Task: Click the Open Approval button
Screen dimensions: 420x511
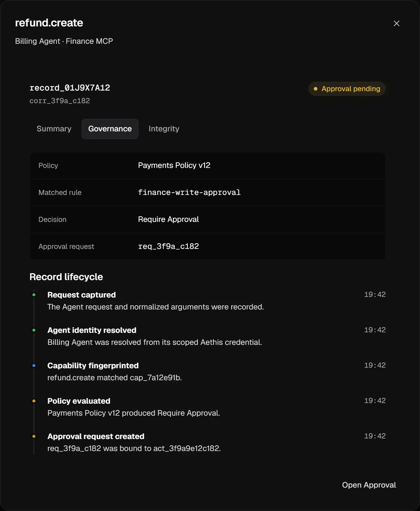Action: 369,485
